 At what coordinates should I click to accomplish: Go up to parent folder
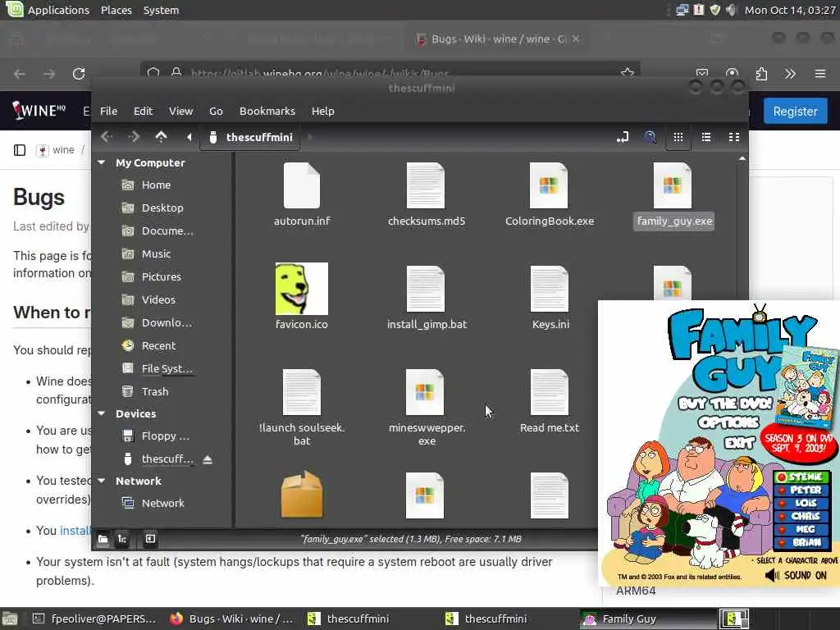pos(161,137)
